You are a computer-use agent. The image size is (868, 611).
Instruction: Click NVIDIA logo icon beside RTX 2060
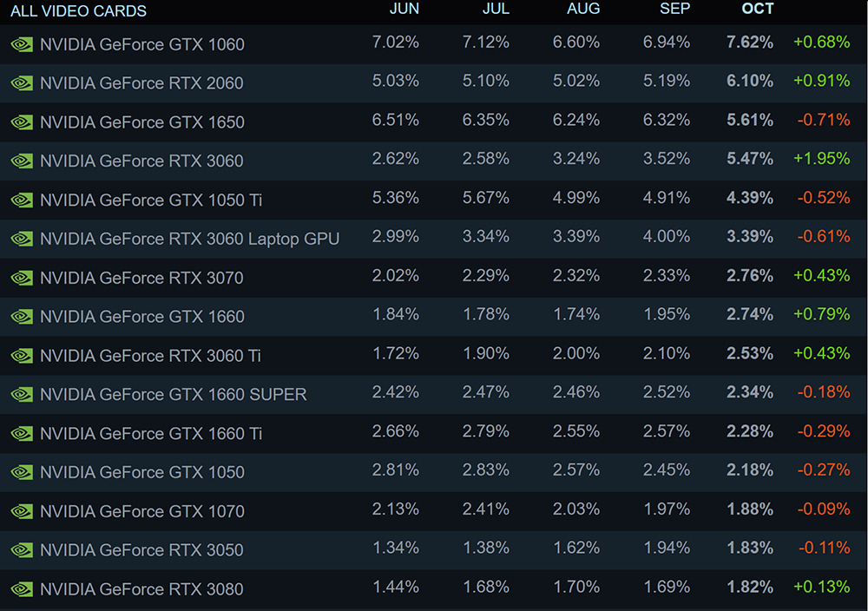22,83
